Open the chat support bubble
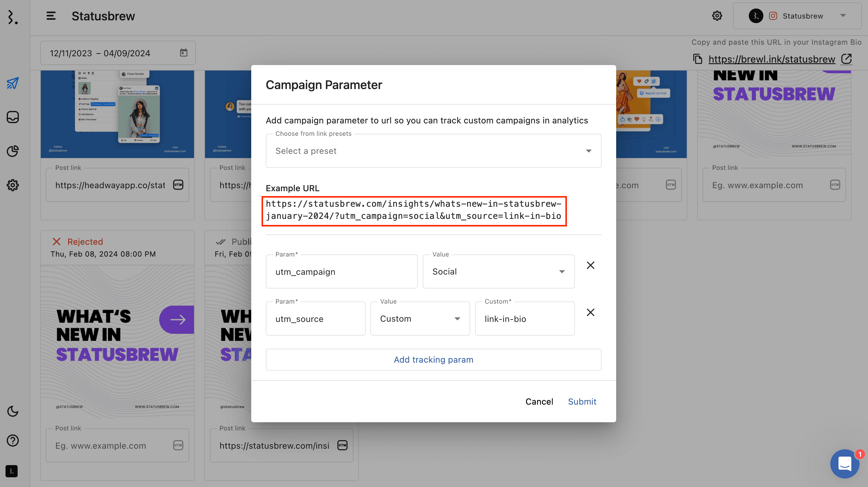The image size is (868, 487). coord(844,464)
